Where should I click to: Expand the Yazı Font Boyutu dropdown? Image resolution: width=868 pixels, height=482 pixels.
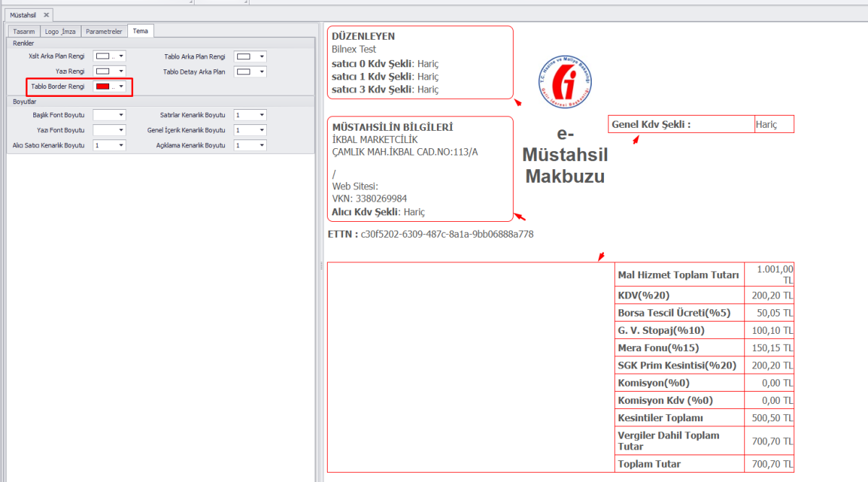pos(121,130)
